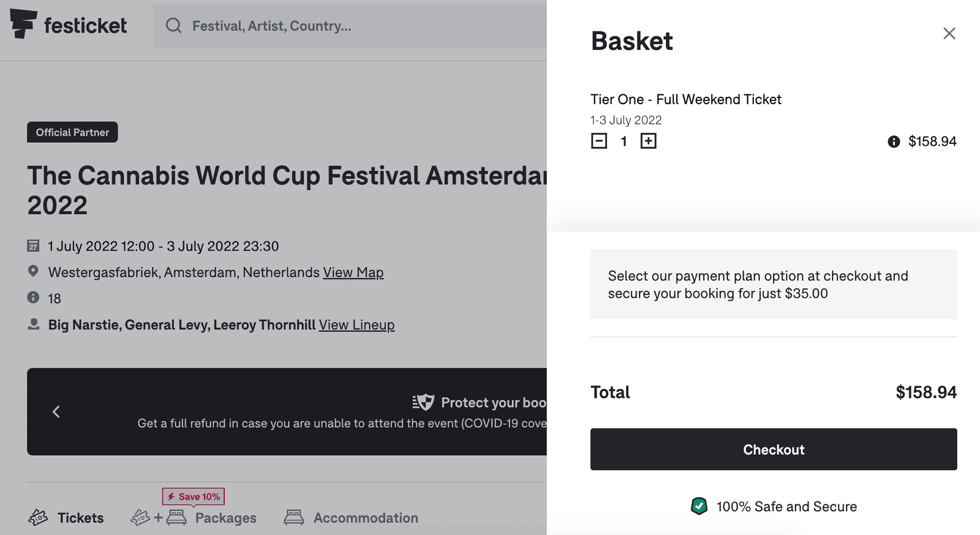Viewport: 980px width, 535px height.
Task: Click the calendar date icon
Action: (33, 246)
